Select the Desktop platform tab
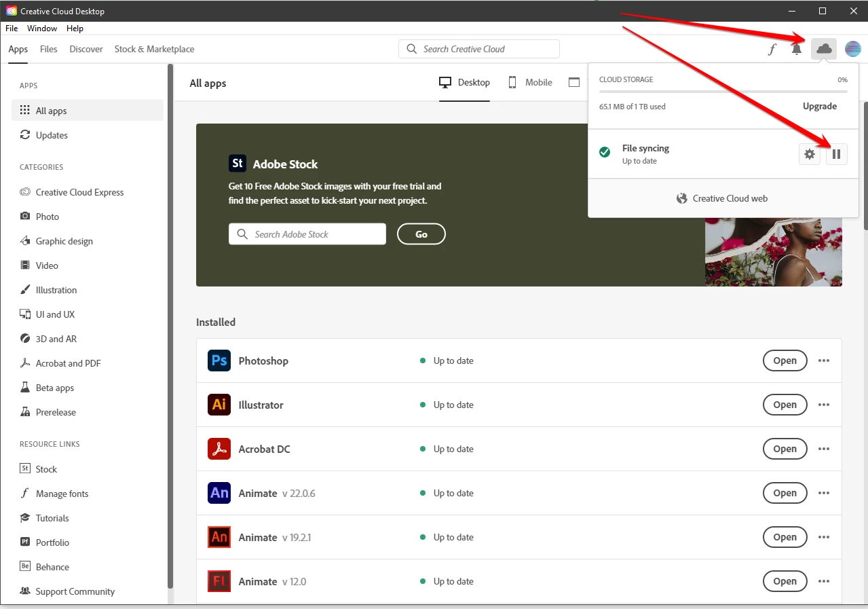Image resolution: width=868 pixels, height=609 pixels. (x=464, y=83)
